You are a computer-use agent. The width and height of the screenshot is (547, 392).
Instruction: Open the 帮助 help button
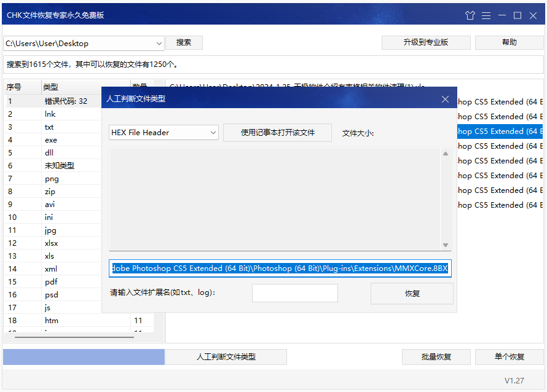pyautogui.click(x=509, y=42)
